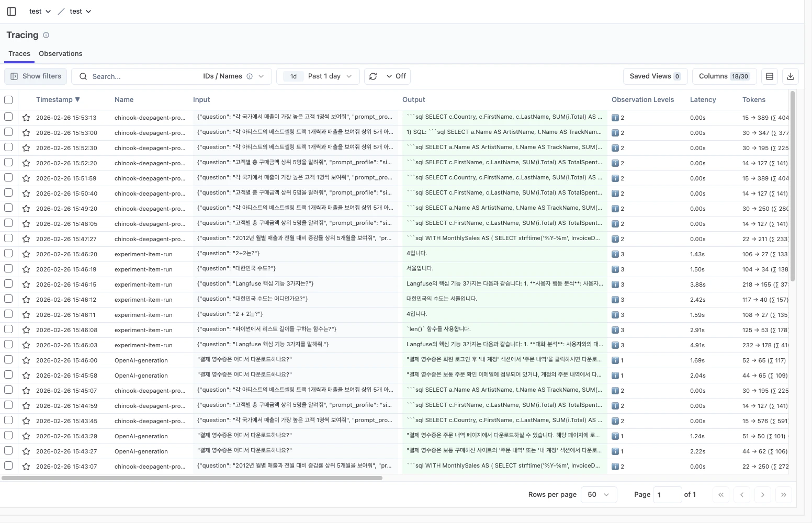Open the experiment-item-run trace at 15:46:20
The height and width of the screenshot is (523, 812).
pos(143,254)
